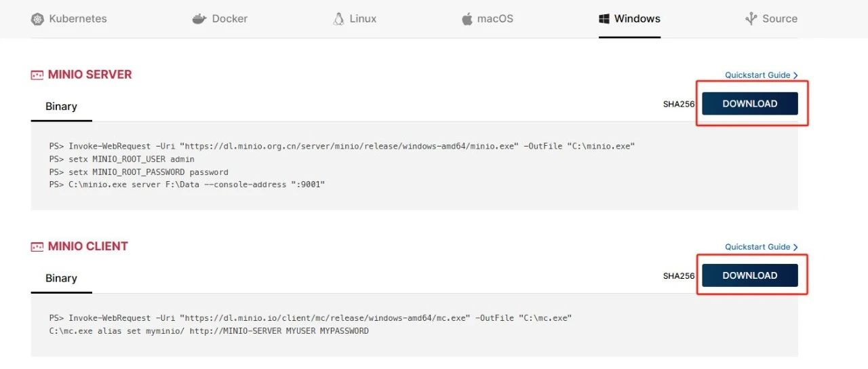Switch to the macOS tab
This screenshot has width=868, height=369.
click(495, 19)
